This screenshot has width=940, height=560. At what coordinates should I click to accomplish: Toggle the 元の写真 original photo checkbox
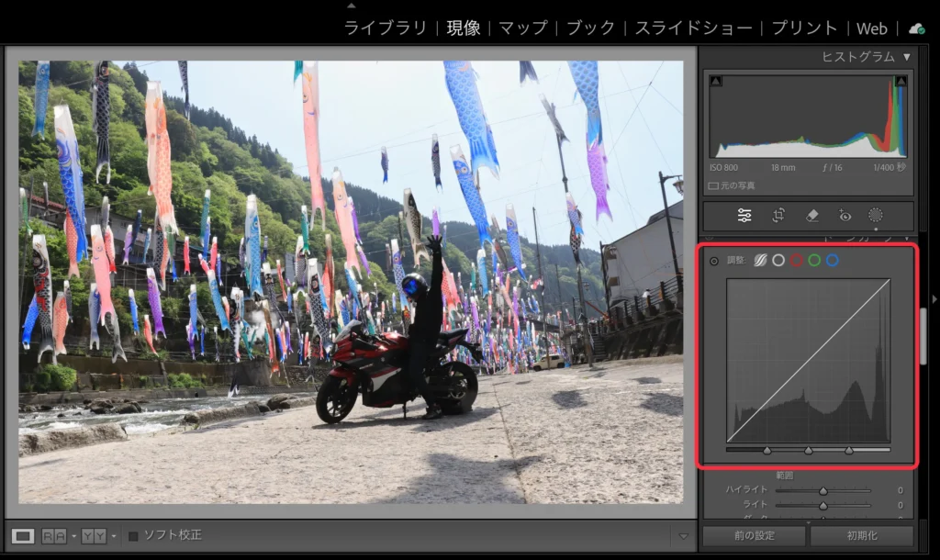[713, 185]
